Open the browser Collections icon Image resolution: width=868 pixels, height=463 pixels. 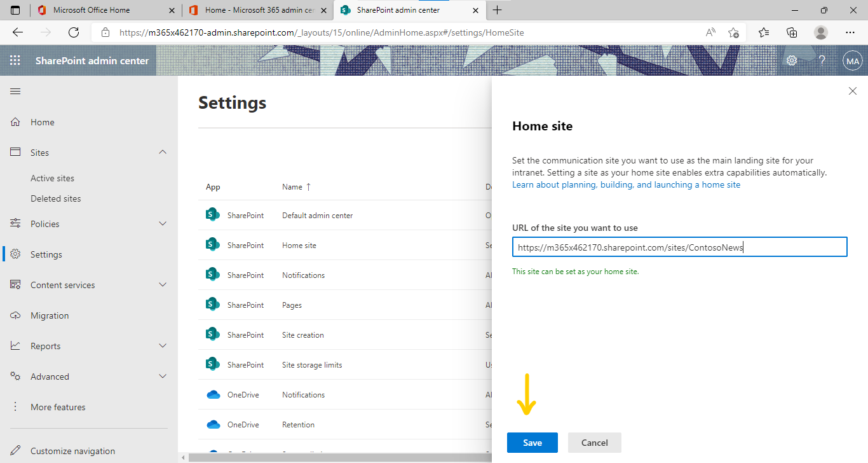coord(792,32)
